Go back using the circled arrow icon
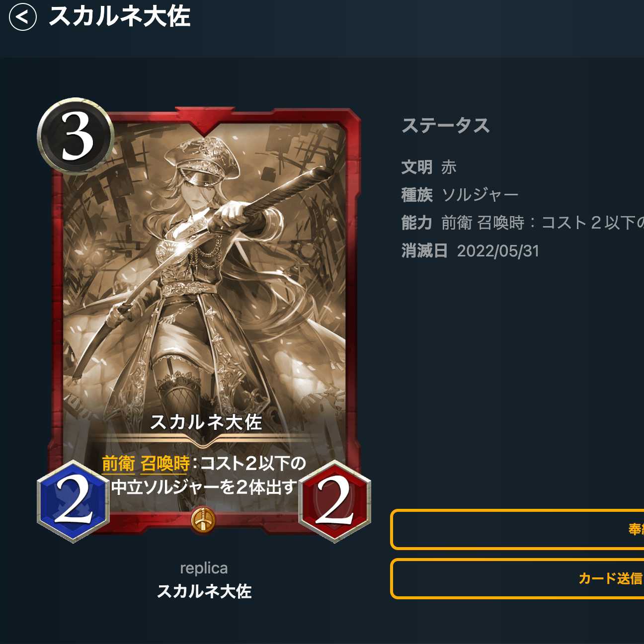Image resolution: width=644 pixels, height=644 pixels. 23,17
